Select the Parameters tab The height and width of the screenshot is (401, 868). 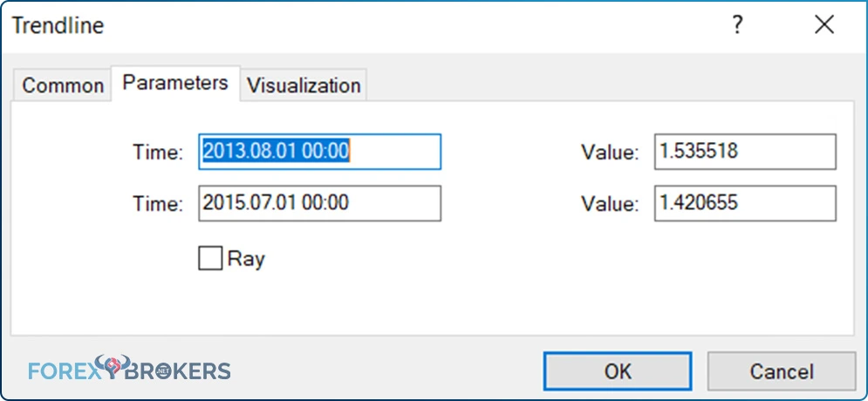click(175, 83)
